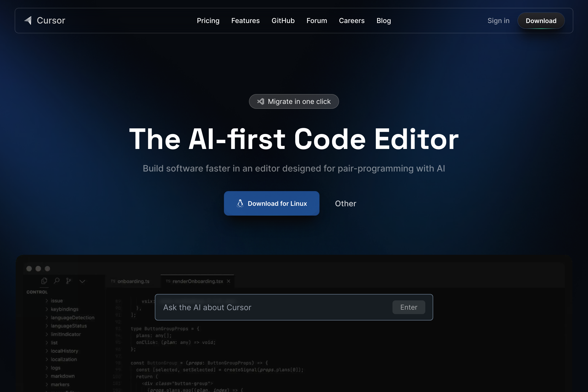588x392 pixels.
Task: Open the source control branch icon
Action: (69, 281)
